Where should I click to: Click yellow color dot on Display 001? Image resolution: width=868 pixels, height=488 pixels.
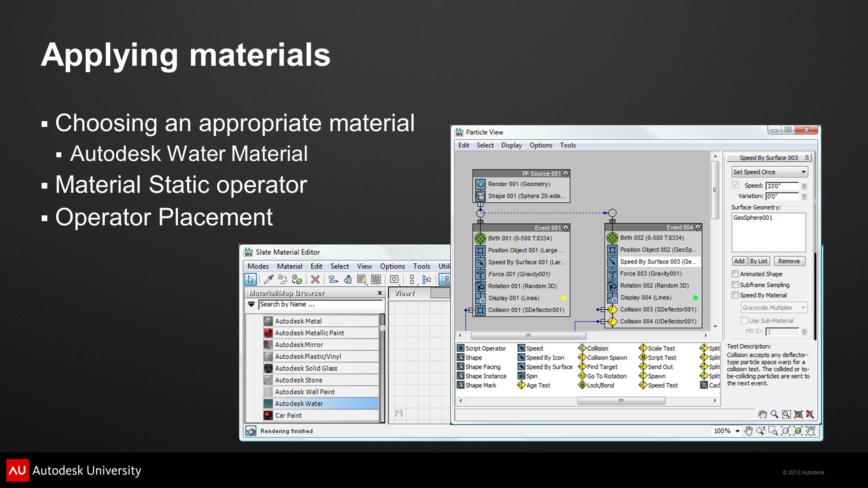click(x=564, y=298)
